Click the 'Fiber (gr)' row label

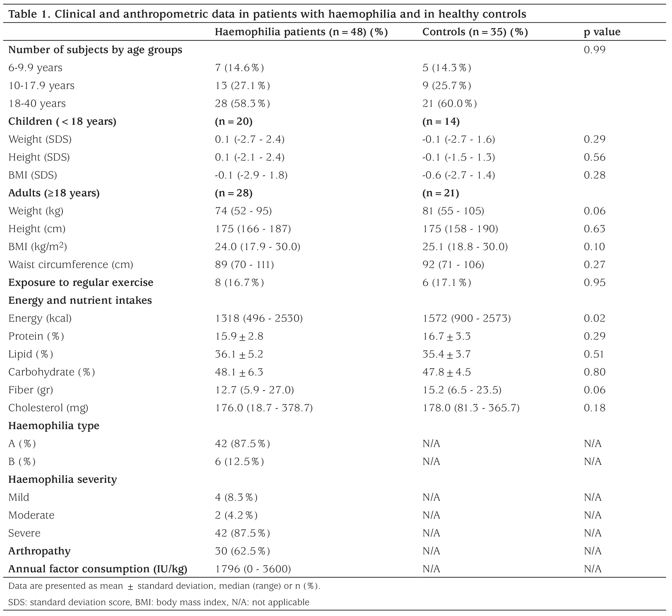(31, 390)
